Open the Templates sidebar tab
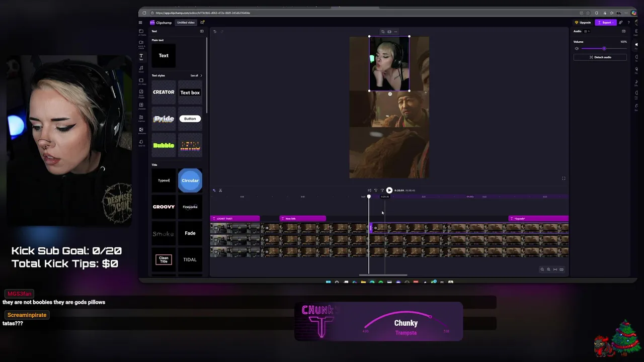The image size is (644, 362). tap(141, 106)
